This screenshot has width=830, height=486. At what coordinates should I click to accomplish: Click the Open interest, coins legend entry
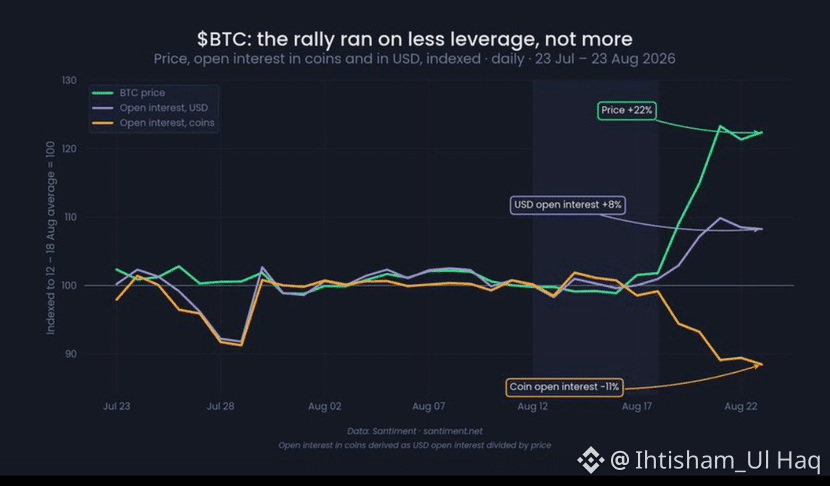[153, 123]
